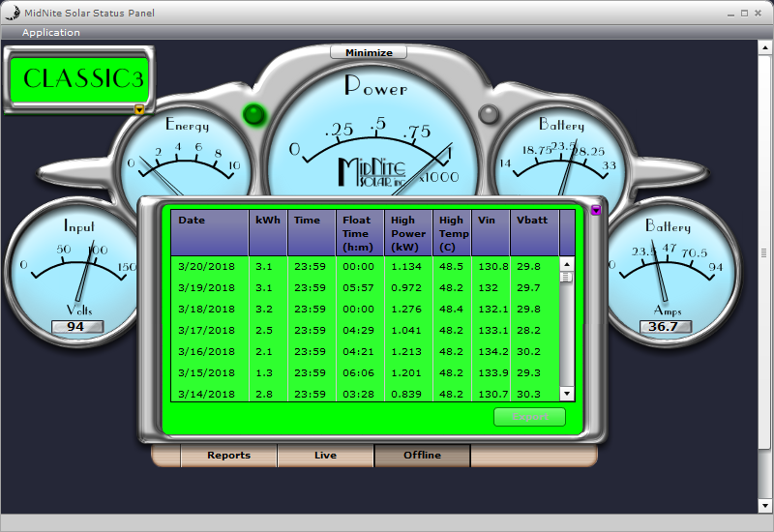
Task: Select the 3/16/2018 date row
Action: pos(366,351)
